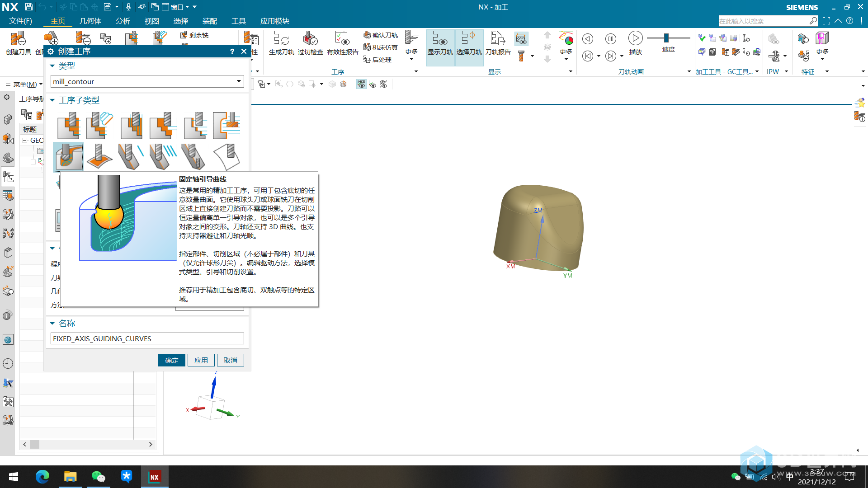
Task: Click Post Process (后处理)
Action: (377, 60)
